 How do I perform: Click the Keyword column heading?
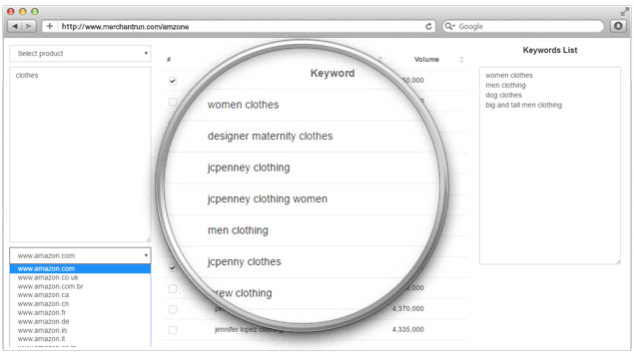[332, 73]
